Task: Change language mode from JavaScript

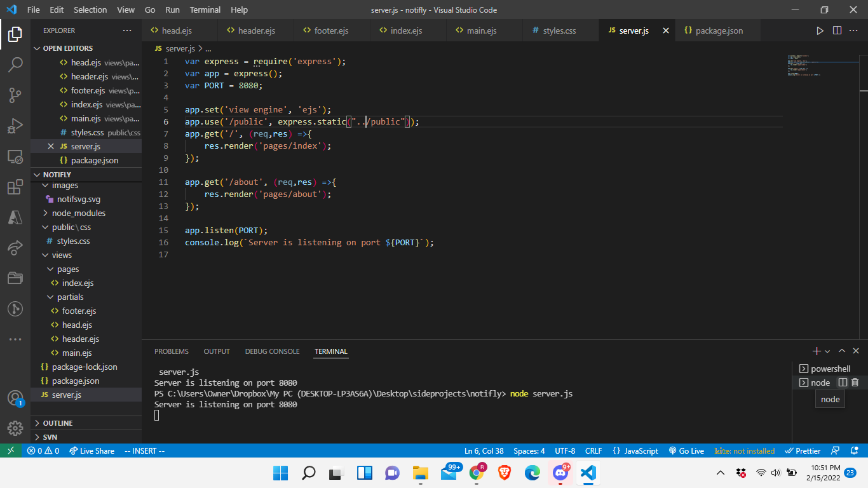Action: [635, 451]
